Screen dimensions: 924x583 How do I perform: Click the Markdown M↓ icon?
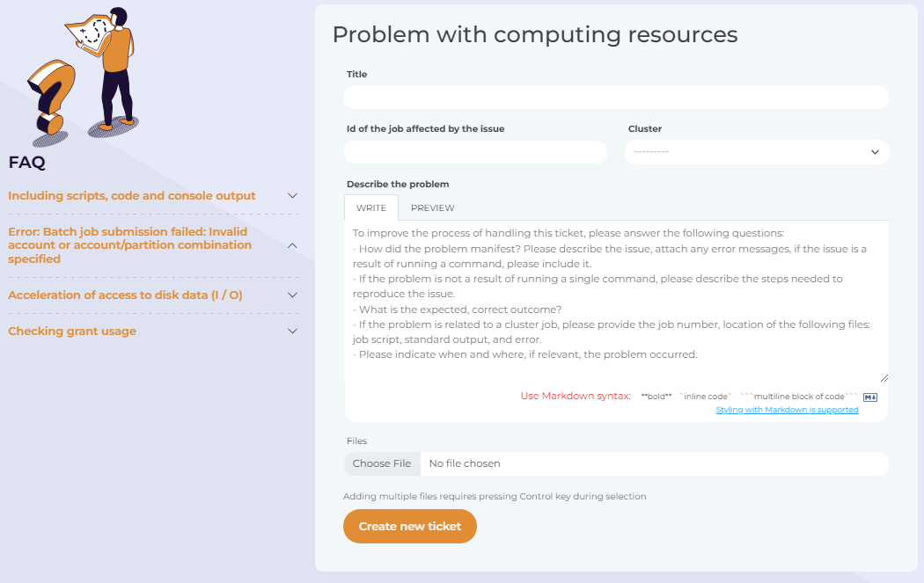pyautogui.click(x=869, y=397)
